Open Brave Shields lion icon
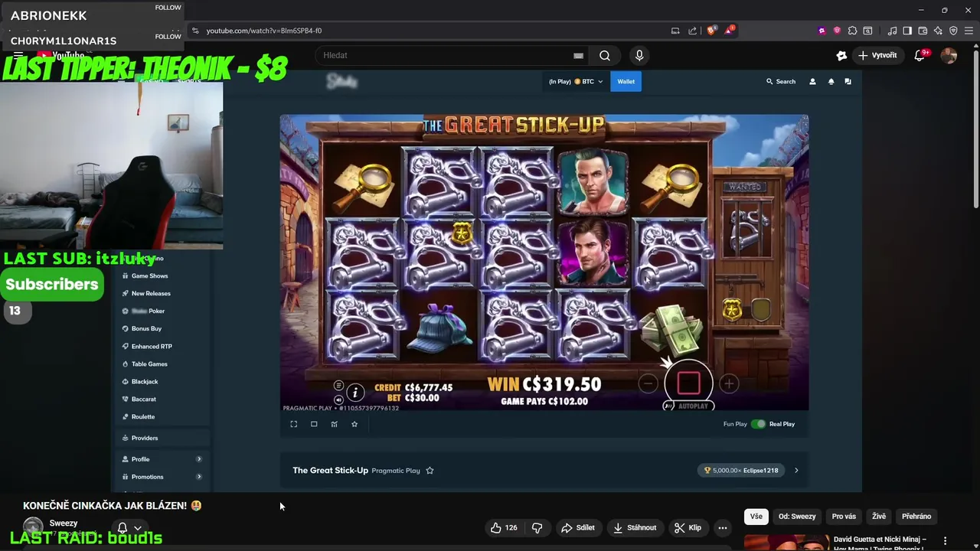Viewport: 980px width, 551px height. tap(711, 31)
